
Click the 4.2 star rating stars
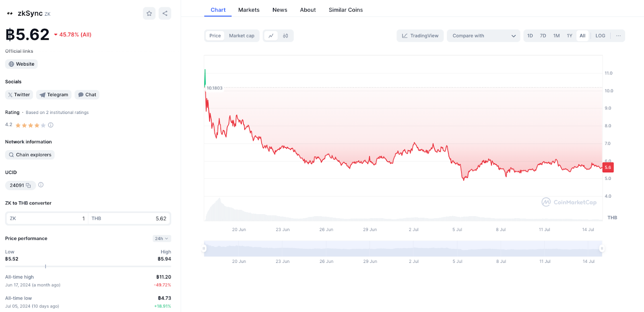pyautogui.click(x=31, y=125)
